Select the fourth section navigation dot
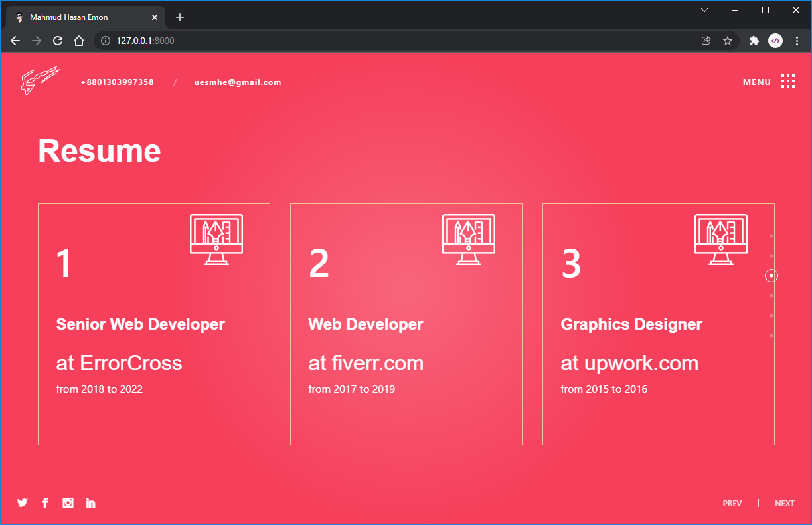This screenshot has width=812, height=525. coord(771,296)
